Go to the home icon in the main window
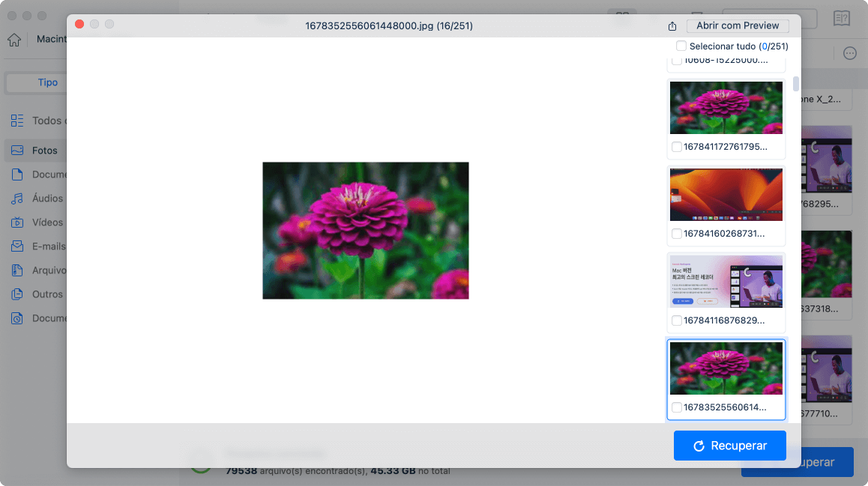868x486 pixels. [x=14, y=40]
